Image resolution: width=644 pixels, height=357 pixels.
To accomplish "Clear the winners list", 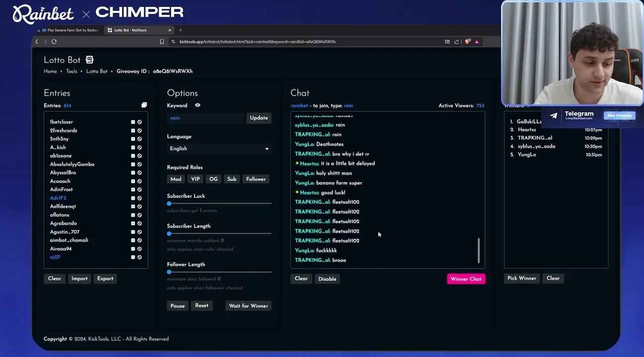I will [x=553, y=278].
